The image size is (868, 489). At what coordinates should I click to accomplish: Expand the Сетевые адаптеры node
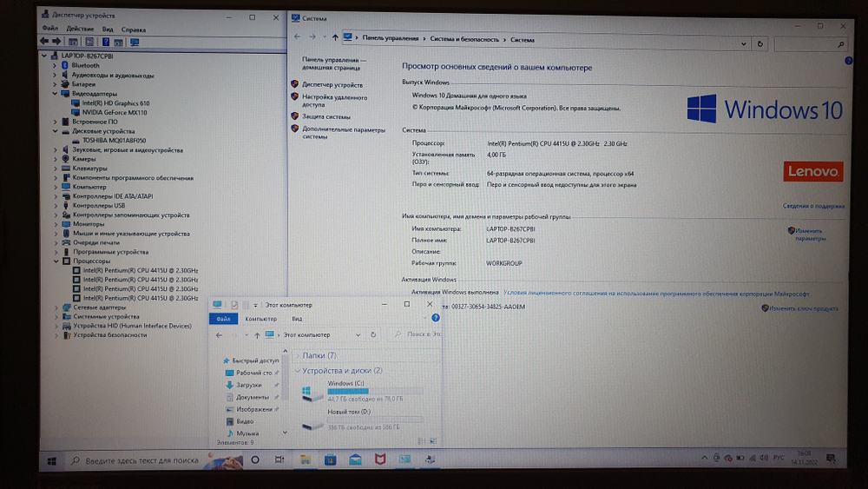coord(56,307)
